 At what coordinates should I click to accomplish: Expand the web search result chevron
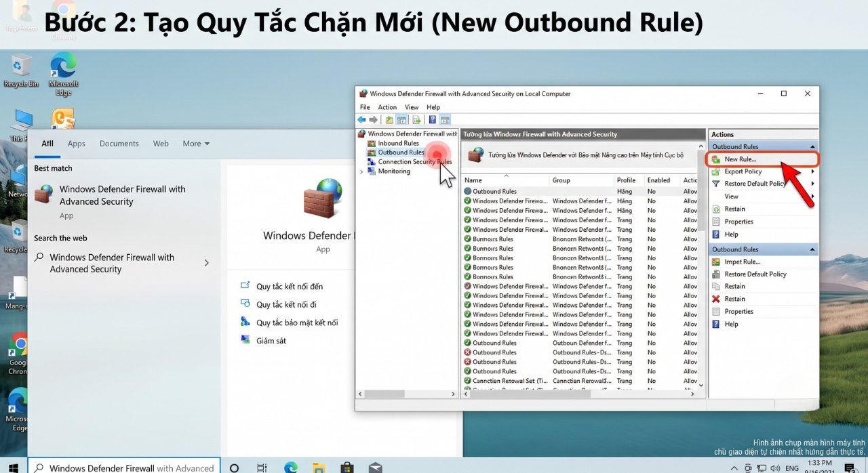pos(207,263)
